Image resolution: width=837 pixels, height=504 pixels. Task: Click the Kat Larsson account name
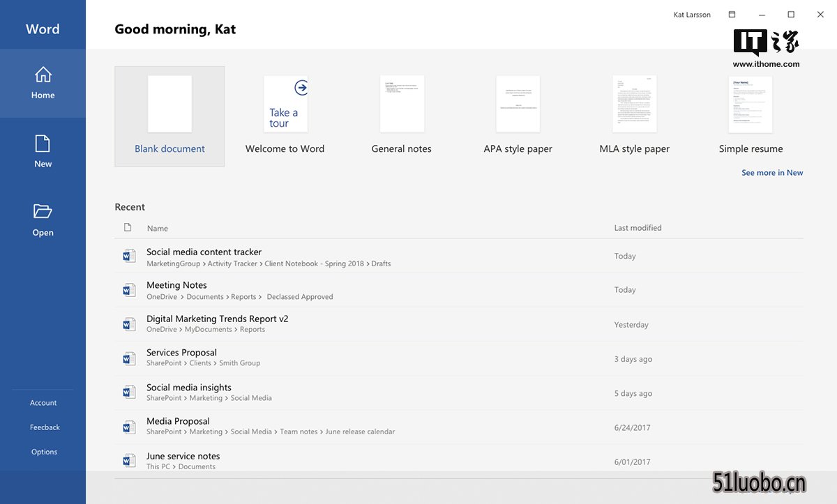coord(692,15)
